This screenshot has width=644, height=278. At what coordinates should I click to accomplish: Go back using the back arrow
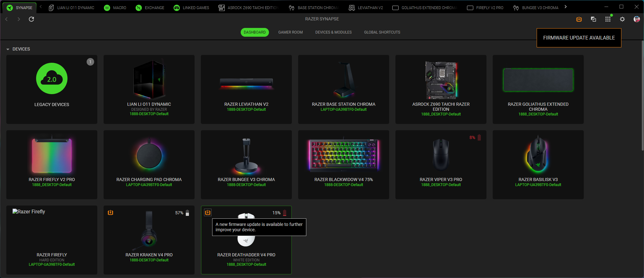(6, 19)
